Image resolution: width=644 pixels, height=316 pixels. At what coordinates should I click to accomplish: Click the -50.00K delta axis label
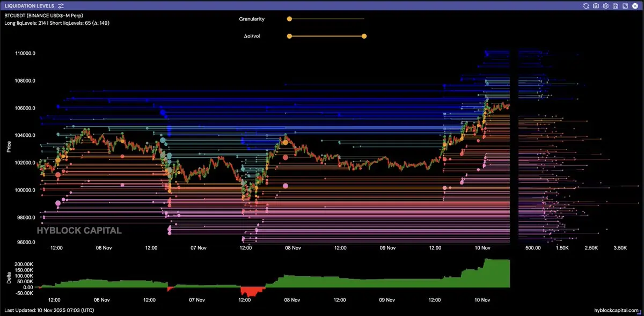point(25,293)
